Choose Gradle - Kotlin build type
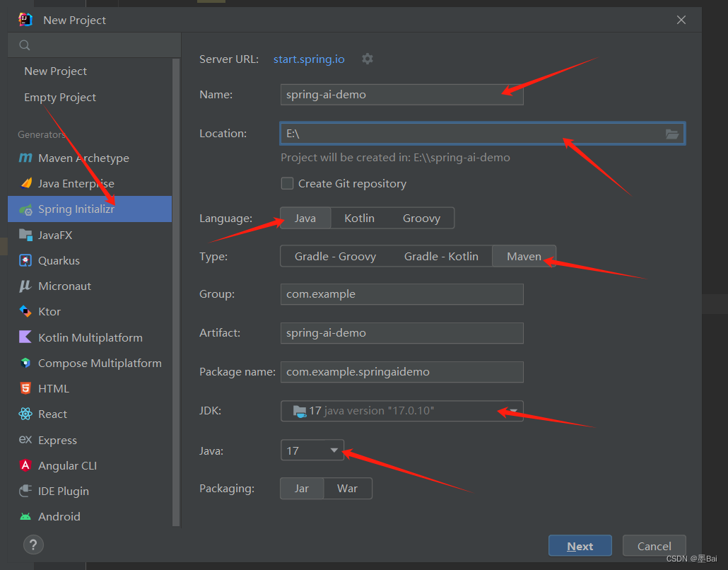Viewport: 728px width, 570px height. pyautogui.click(x=441, y=257)
